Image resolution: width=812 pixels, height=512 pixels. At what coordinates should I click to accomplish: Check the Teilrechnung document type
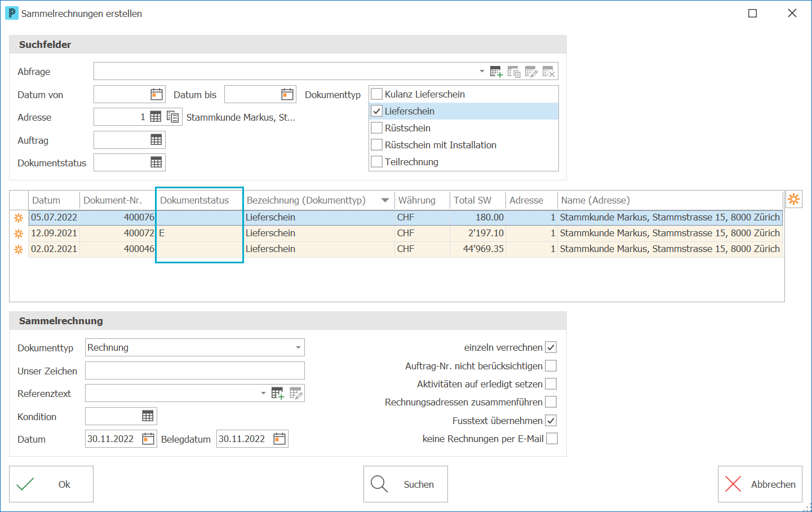click(377, 162)
